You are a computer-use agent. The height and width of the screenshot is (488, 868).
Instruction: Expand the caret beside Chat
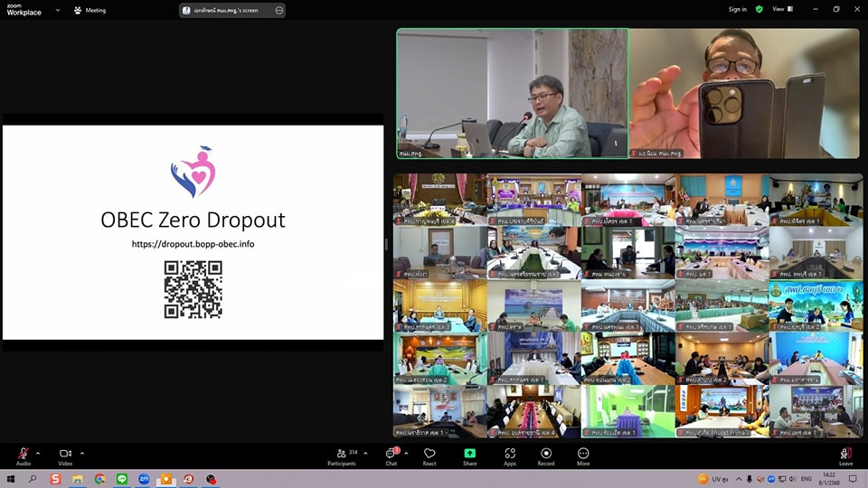[x=406, y=453]
